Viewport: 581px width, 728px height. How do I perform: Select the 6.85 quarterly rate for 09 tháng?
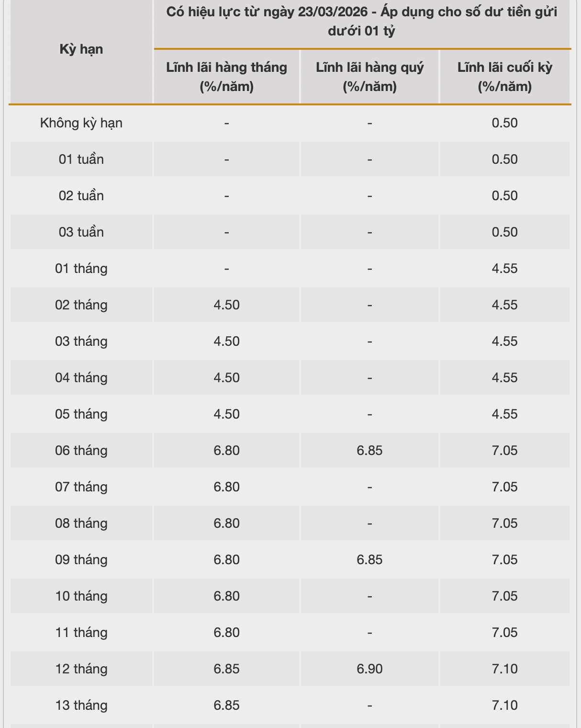pos(369,560)
